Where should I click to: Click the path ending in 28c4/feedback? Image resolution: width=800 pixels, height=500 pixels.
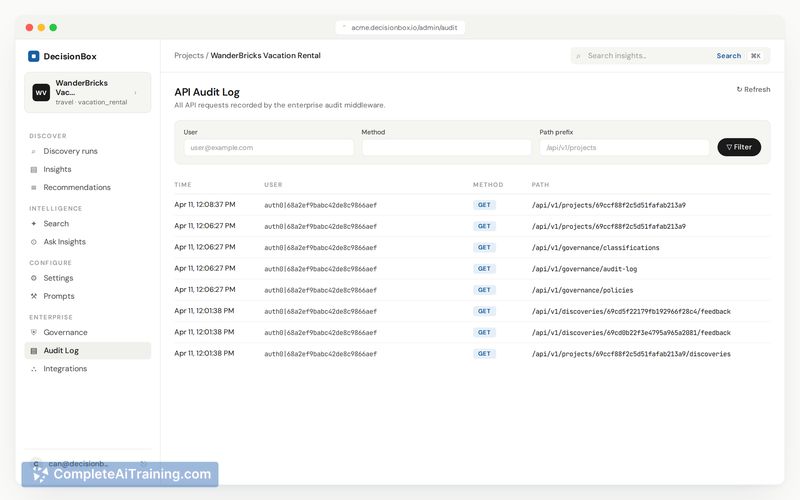pos(631,312)
